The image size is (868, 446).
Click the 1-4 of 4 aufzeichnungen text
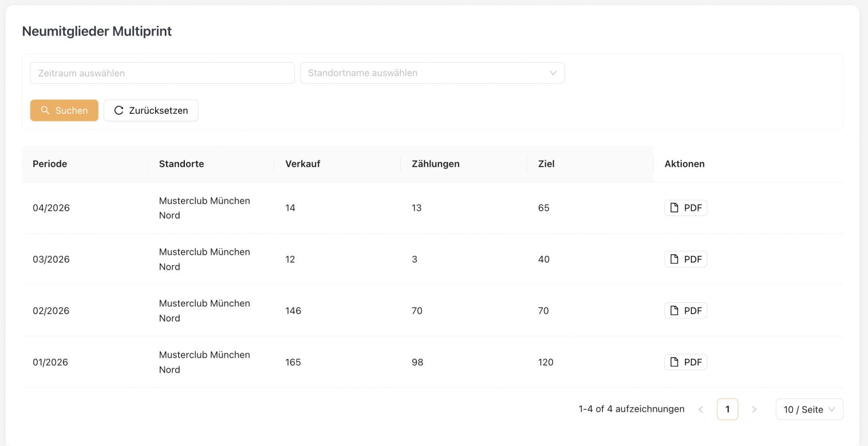(631, 409)
